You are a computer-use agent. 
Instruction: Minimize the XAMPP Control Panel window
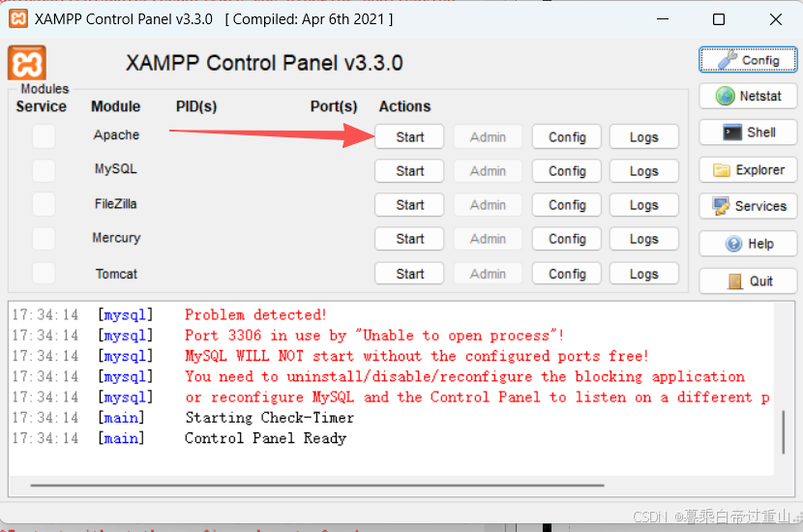(663, 19)
